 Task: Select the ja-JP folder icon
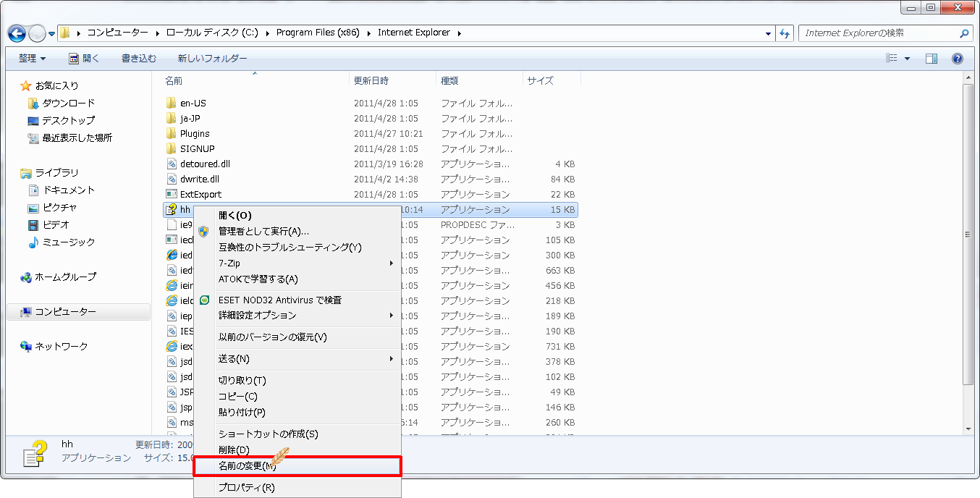tap(172, 118)
